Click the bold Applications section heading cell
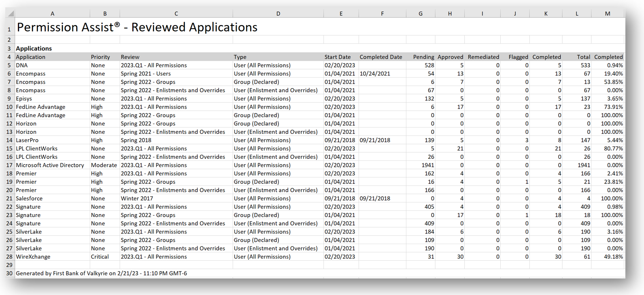This screenshot has height=295, width=644. coord(34,48)
